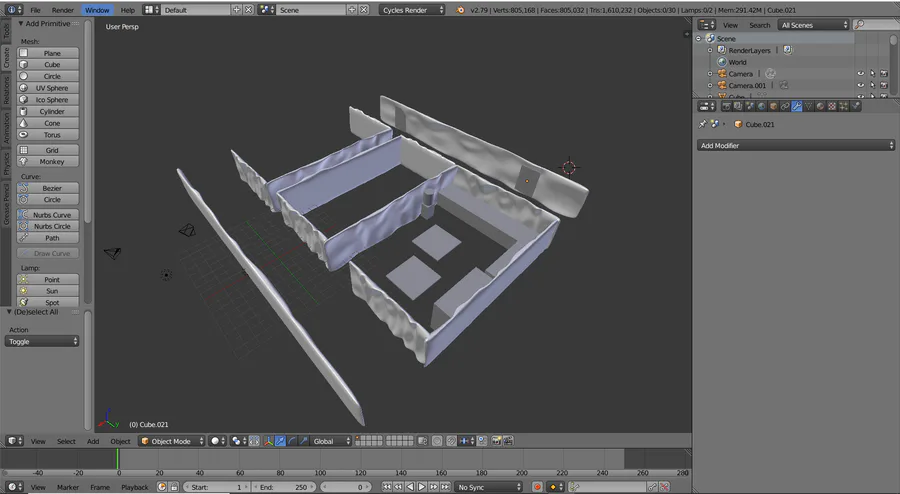Toggle the preview range clock button in timeline

coord(162,487)
